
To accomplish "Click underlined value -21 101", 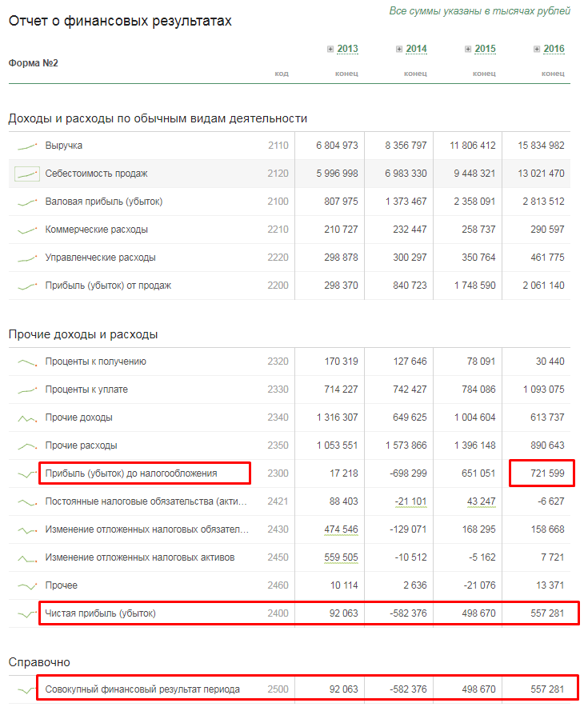I will pyautogui.click(x=411, y=501).
